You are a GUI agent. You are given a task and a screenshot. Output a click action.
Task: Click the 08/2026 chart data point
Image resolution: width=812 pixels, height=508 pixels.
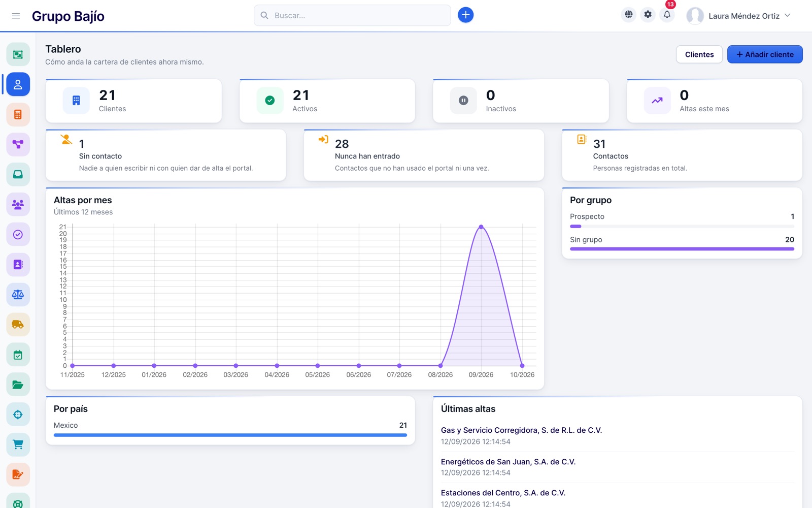tap(441, 366)
